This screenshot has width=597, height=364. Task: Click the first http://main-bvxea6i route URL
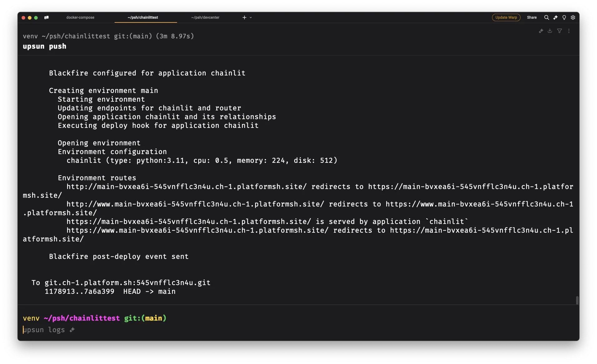tap(186, 187)
